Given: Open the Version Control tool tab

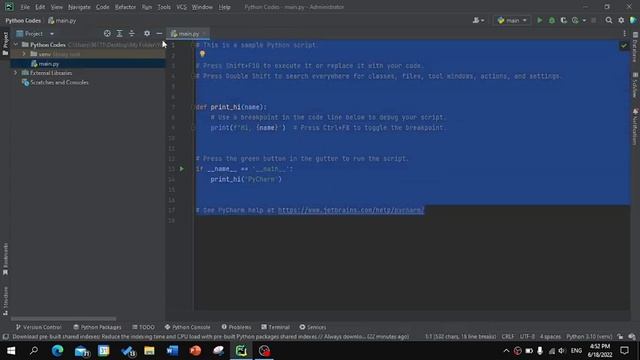Looking at the screenshot, I should 38,327.
